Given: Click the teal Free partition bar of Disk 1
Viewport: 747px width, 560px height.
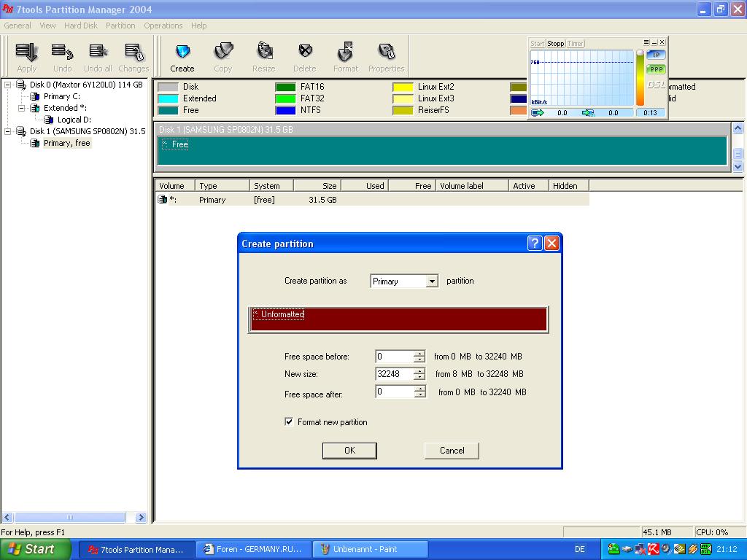Looking at the screenshot, I should click(x=442, y=151).
